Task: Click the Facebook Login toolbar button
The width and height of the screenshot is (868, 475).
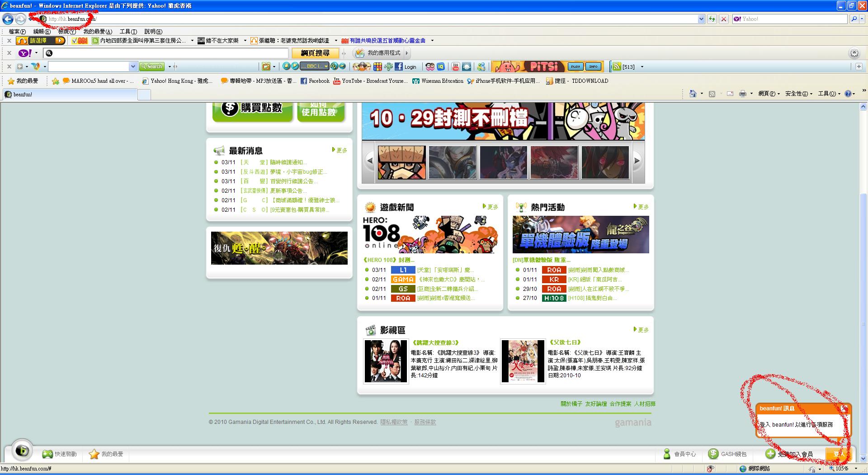Action: (x=406, y=67)
